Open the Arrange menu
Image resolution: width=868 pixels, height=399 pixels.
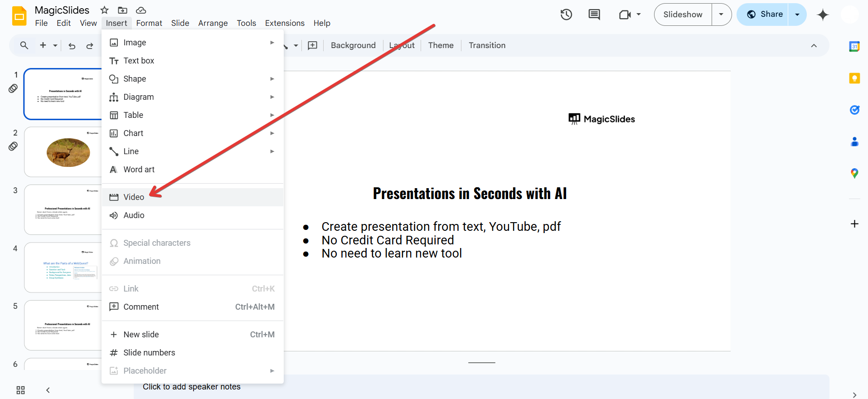click(x=213, y=23)
